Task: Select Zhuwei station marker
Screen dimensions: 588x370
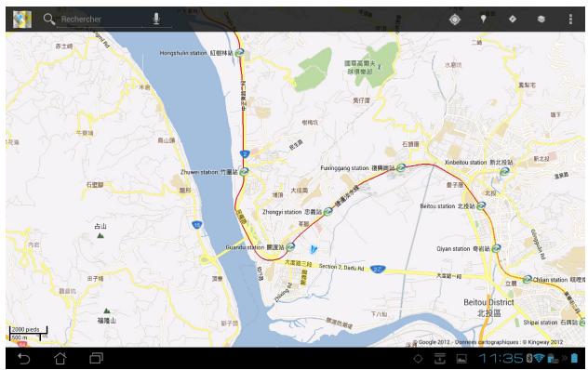Action: [244, 172]
